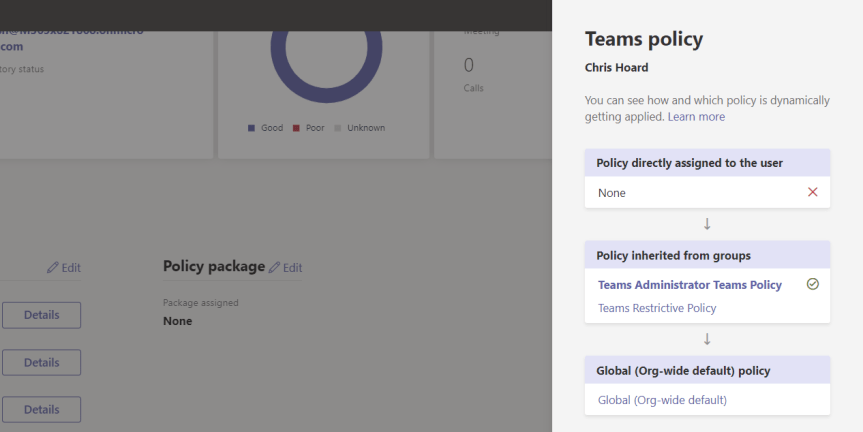Image resolution: width=863 pixels, height=432 pixels.
Task: Open Teams Restrictive Policy link
Action: point(657,308)
